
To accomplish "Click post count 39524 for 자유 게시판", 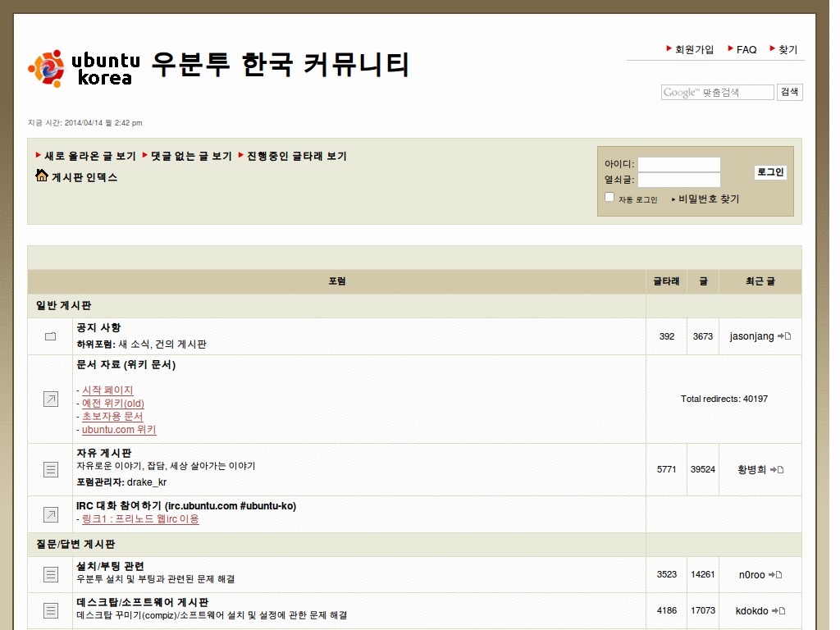I will pyautogui.click(x=703, y=470).
